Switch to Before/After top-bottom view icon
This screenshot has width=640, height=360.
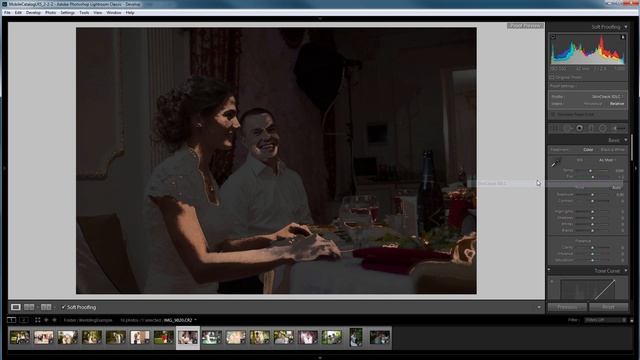click(x=46, y=307)
